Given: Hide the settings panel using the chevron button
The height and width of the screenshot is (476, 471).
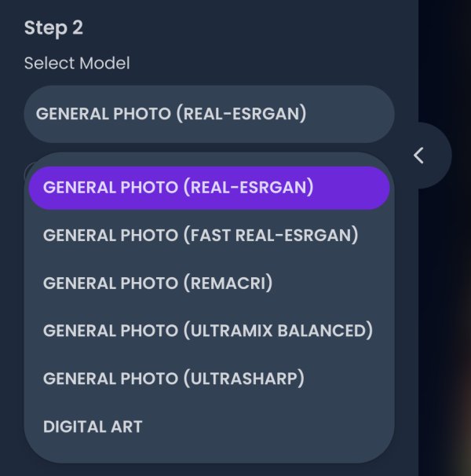Looking at the screenshot, I should tap(419, 156).
